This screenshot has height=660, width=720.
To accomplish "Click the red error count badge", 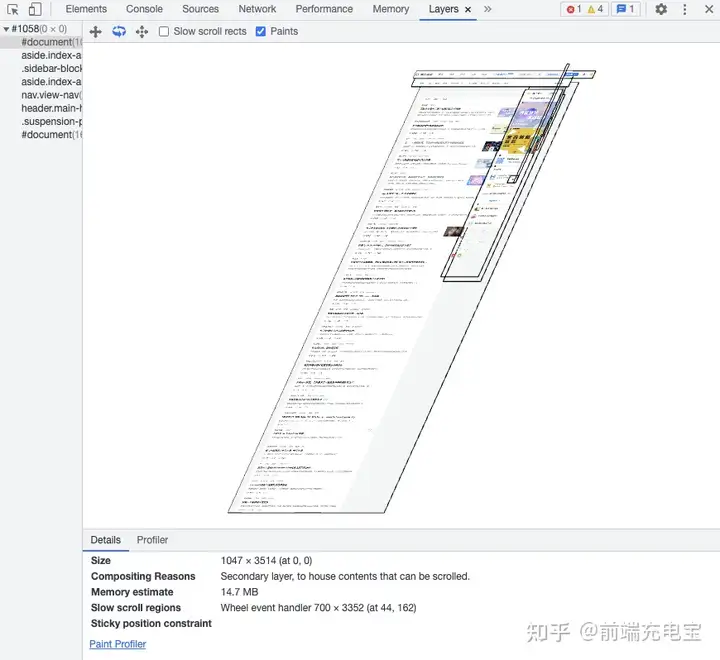I will [x=574, y=9].
